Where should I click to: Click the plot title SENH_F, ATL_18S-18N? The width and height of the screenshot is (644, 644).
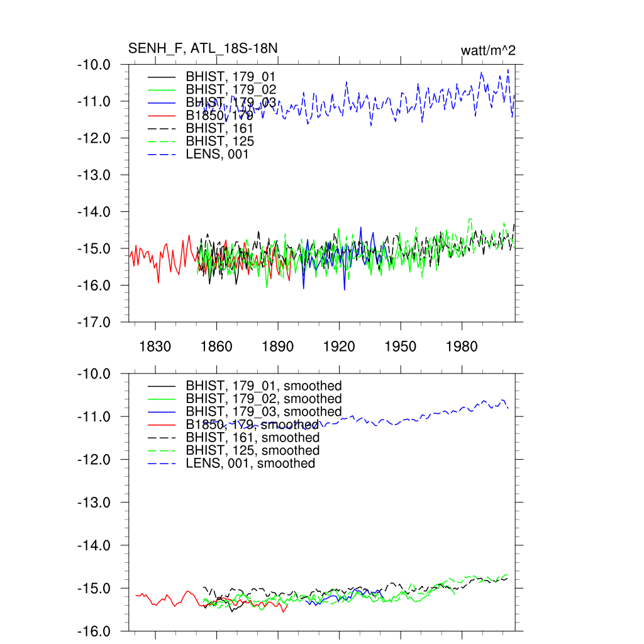(203, 48)
